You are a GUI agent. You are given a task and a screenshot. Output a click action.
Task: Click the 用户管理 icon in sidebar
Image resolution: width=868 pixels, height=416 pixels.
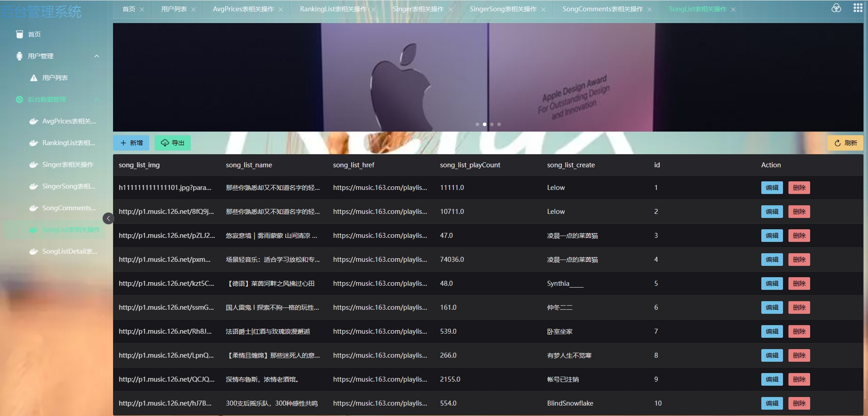click(x=19, y=56)
